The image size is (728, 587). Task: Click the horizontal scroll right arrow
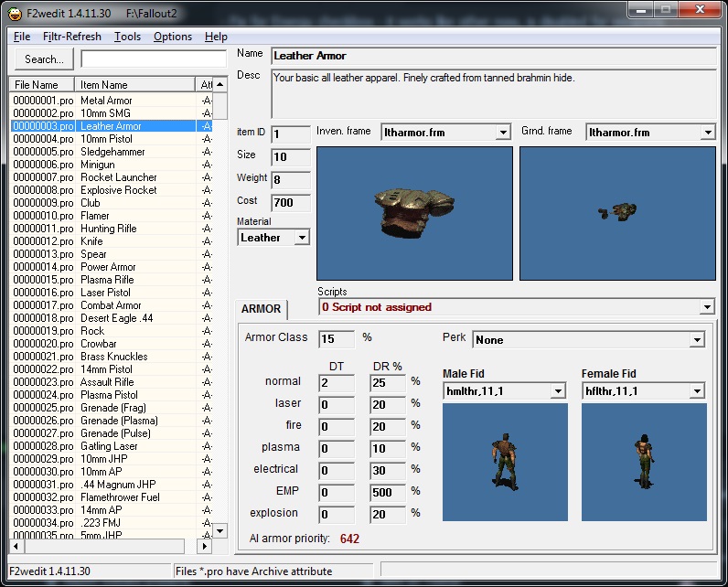click(x=204, y=546)
